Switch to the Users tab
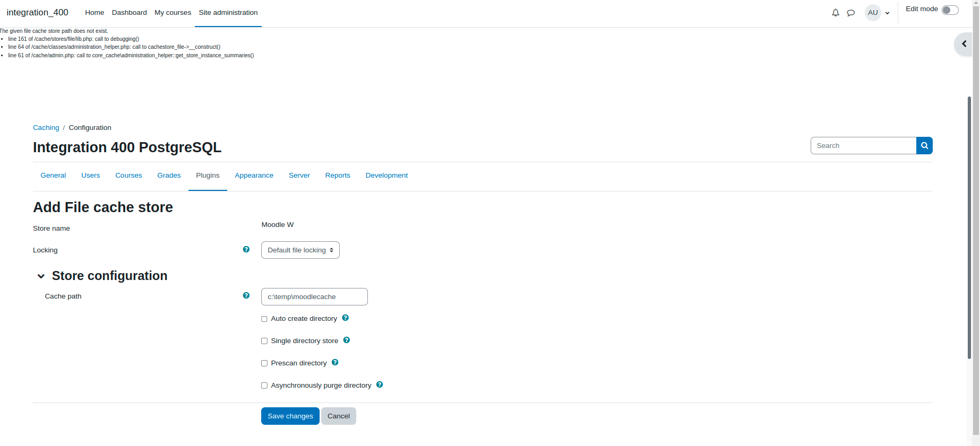Image resolution: width=980 pixels, height=446 pixels. tap(91, 176)
